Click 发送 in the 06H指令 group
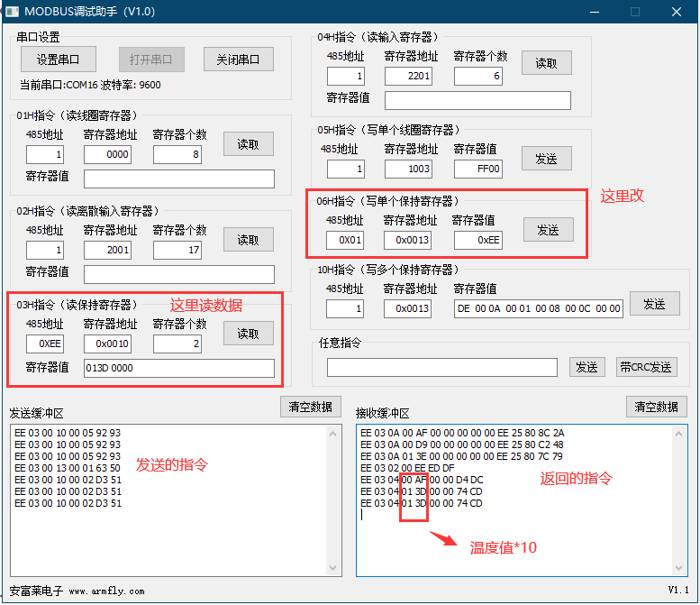The height and width of the screenshot is (605, 700). [549, 230]
